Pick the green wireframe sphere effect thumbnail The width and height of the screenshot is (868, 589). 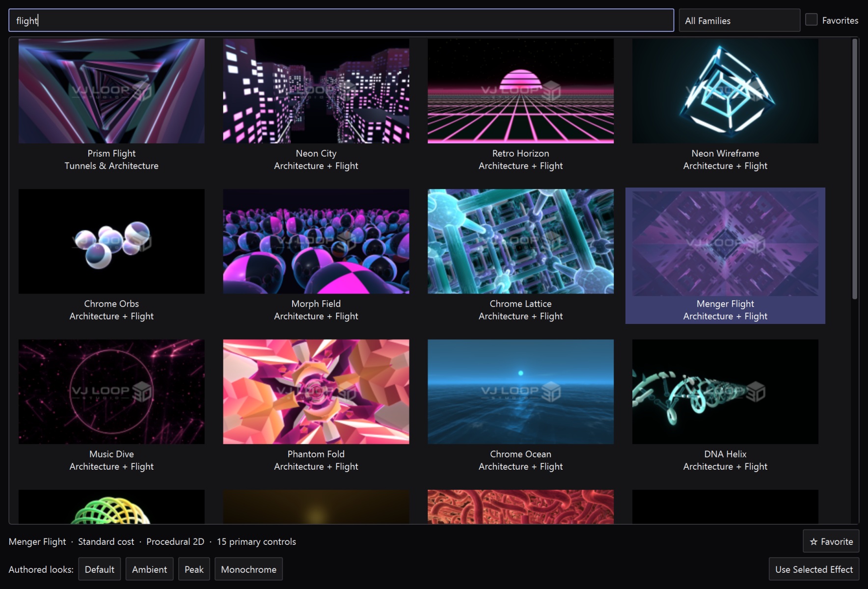point(111,507)
